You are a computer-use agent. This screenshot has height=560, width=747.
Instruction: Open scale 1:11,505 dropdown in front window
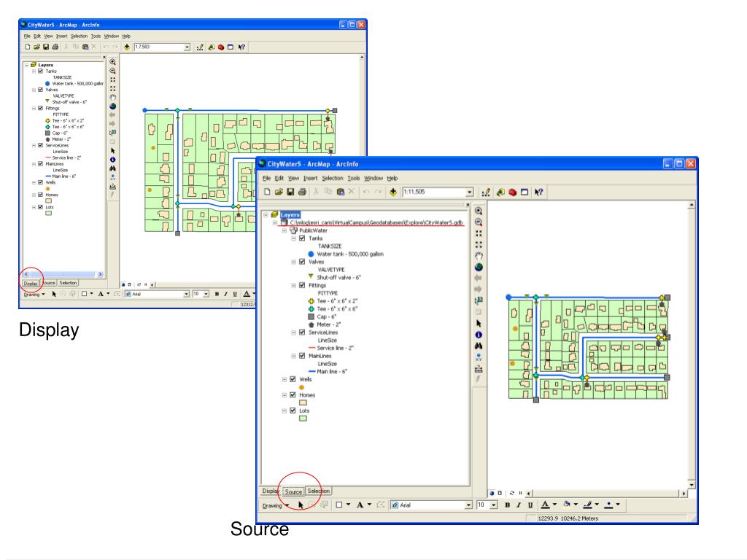(469, 192)
